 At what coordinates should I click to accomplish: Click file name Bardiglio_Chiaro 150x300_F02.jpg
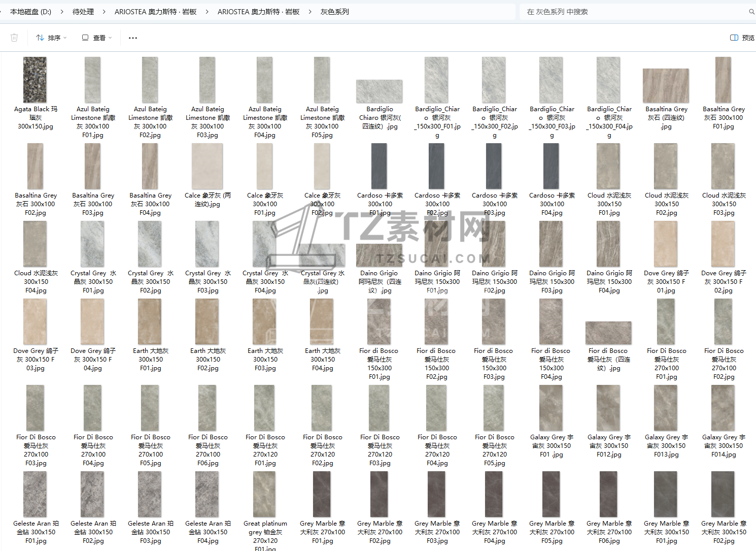pyautogui.click(x=495, y=122)
